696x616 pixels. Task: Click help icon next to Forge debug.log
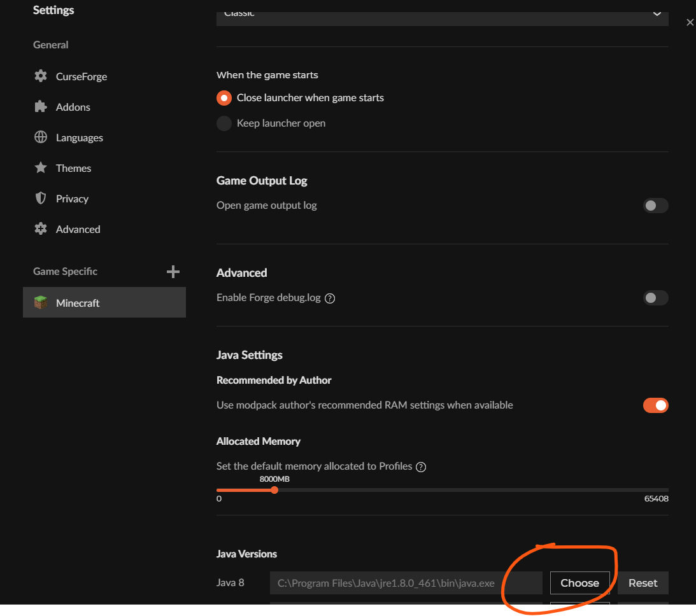point(330,298)
